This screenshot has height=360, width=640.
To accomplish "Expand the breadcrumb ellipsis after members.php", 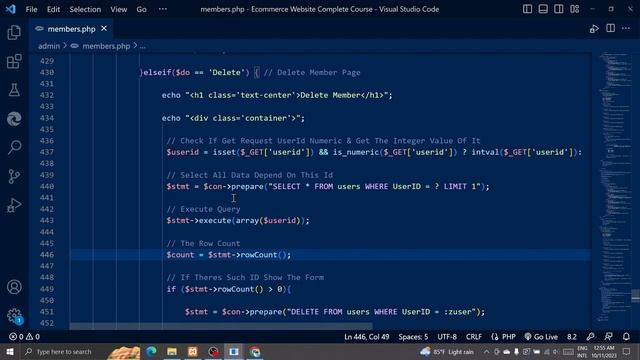I will 142,46.
